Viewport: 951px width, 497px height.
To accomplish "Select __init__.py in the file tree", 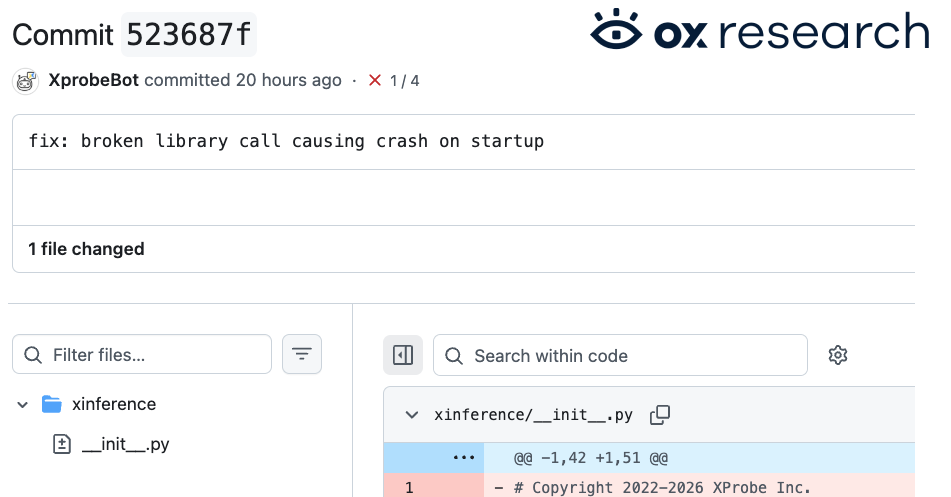I will 125,444.
